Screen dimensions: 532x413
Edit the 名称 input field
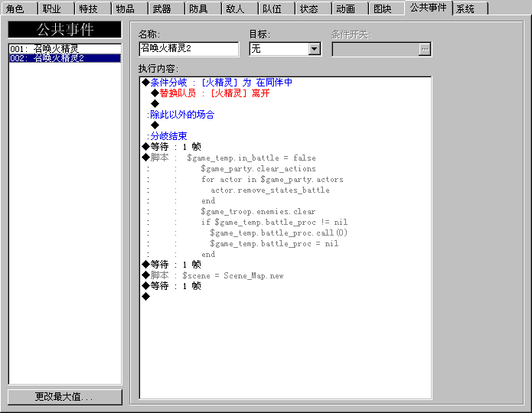[x=188, y=49]
